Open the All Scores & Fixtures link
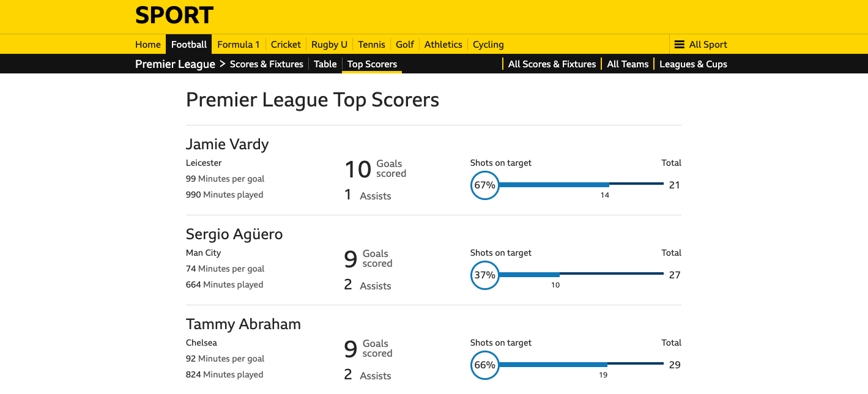868x394 pixels. click(552, 64)
